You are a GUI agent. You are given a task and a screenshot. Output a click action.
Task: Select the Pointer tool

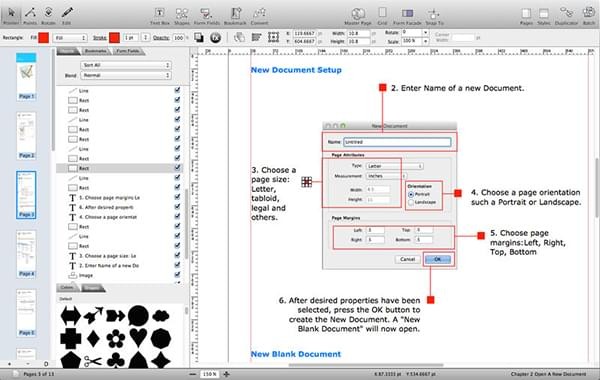point(11,15)
